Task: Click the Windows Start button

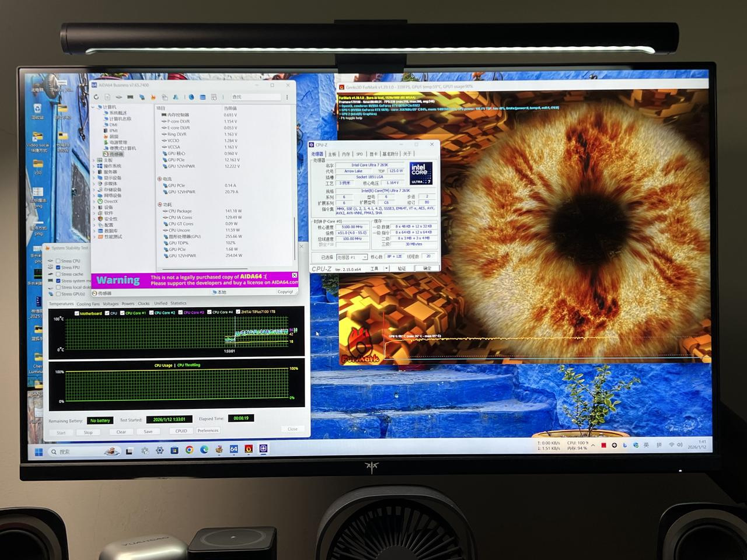Action: click(39, 452)
